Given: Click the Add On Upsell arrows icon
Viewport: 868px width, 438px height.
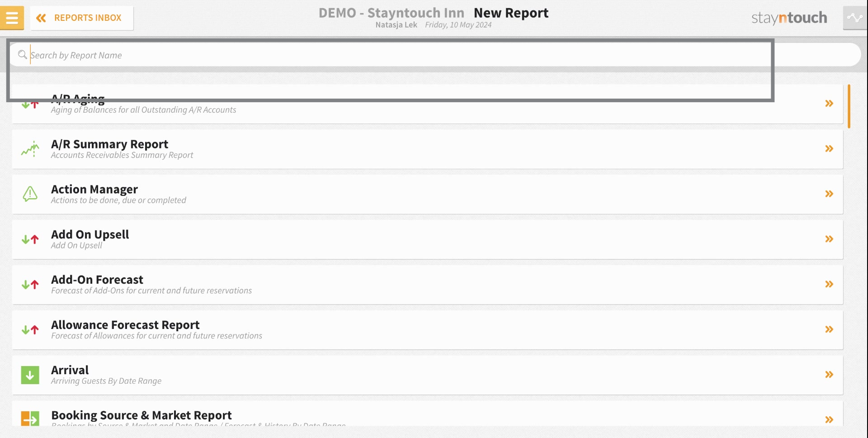Looking at the screenshot, I should coord(30,239).
